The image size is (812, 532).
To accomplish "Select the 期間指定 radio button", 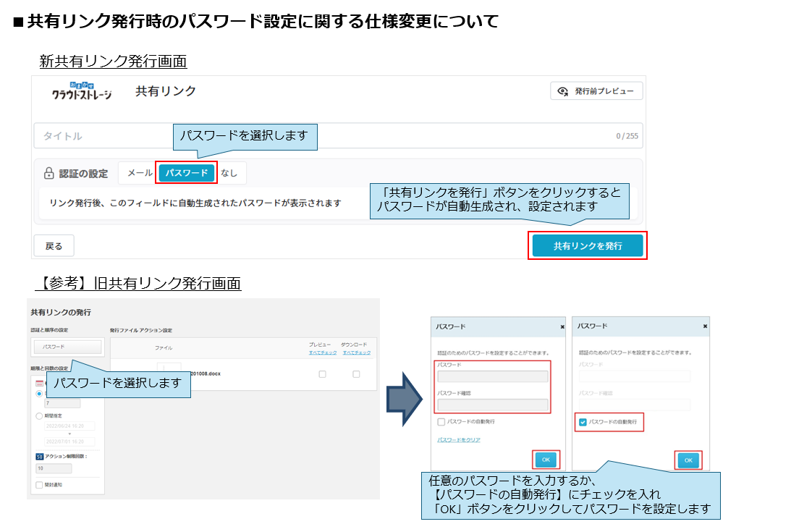I will click(39, 416).
